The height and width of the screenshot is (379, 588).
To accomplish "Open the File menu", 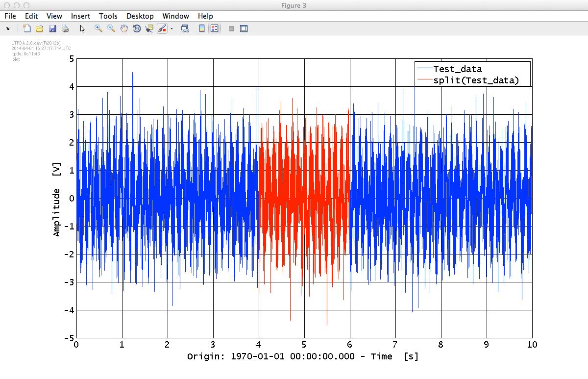I will (x=10, y=16).
